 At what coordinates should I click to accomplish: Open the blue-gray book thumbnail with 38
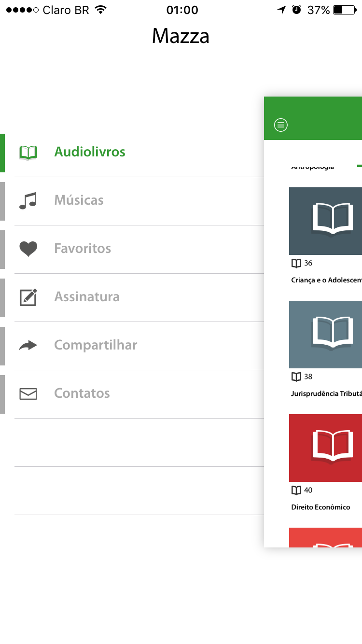click(326, 334)
